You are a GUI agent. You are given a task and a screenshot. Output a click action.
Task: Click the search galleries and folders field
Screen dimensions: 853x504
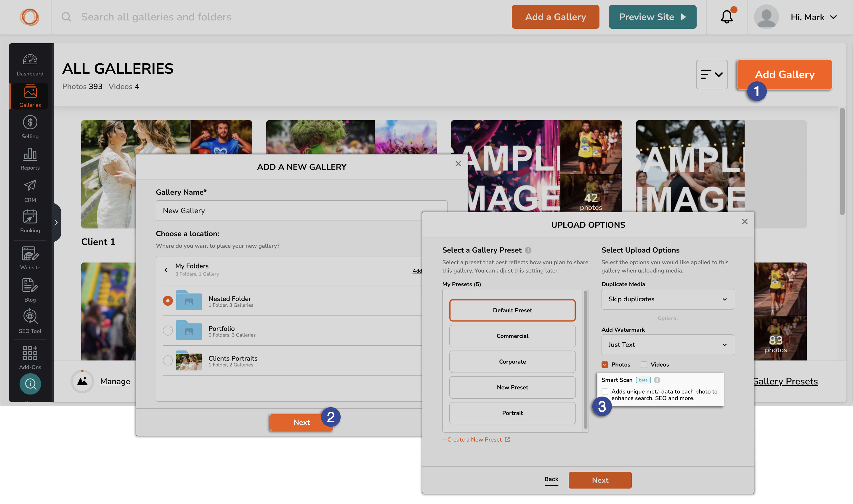pyautogui.click(x=156, y=17)
